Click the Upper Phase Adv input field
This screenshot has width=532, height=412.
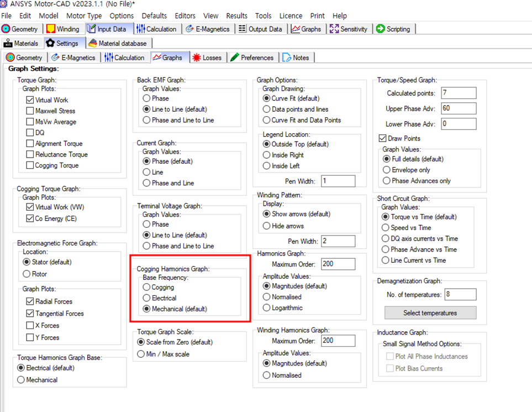pyautogui.click(x=459, y=108)
